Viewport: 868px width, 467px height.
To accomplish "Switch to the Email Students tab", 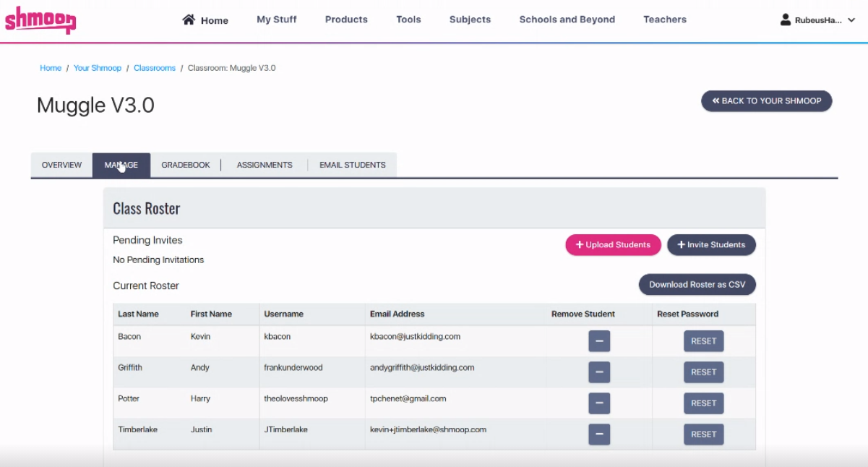I will [x=353, y=165].
